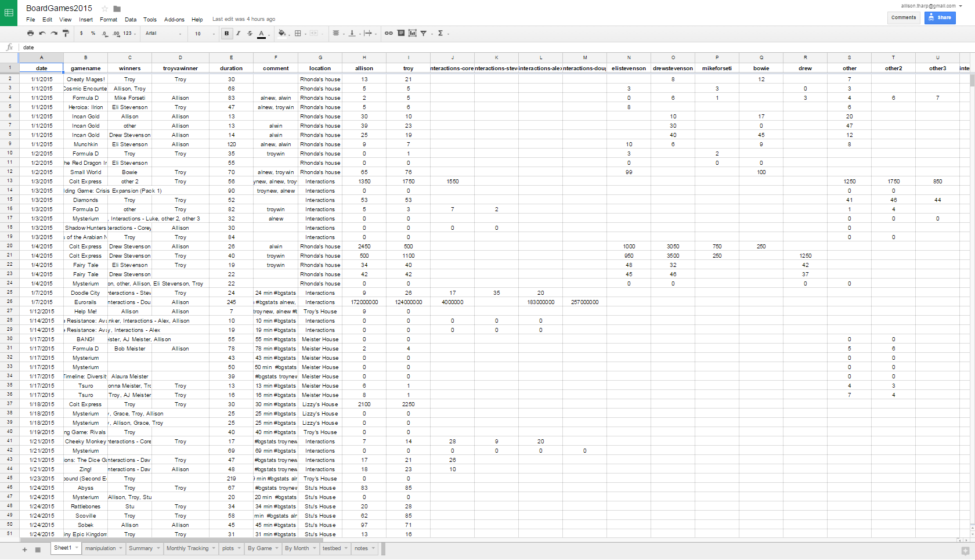Switch to the By Game sheet tab
Screen dimensions: 975x560
pos(259,548)
